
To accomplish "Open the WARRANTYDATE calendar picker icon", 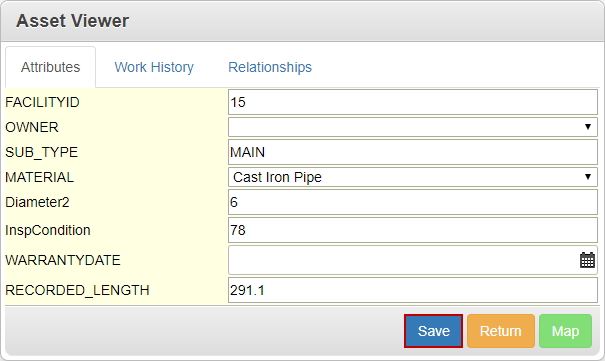I will 587,260.
